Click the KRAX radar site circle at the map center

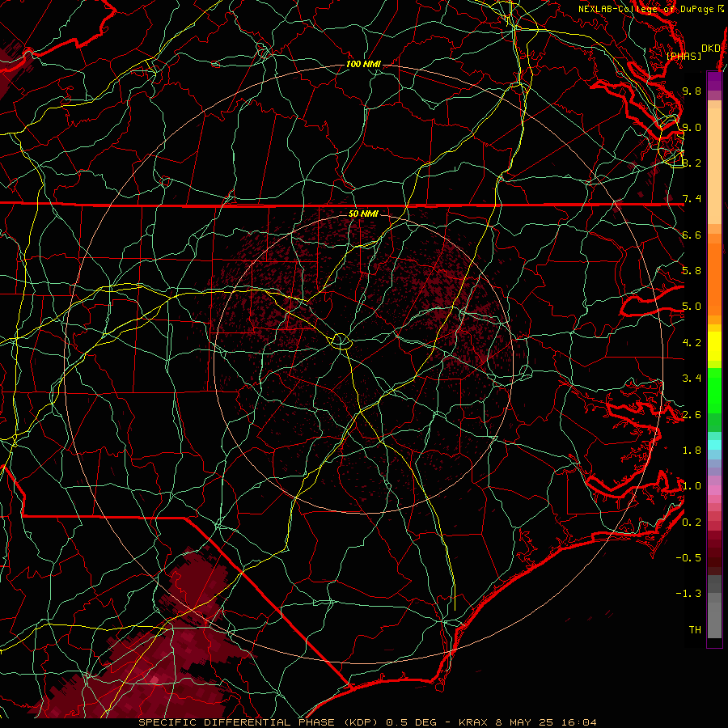341,341
